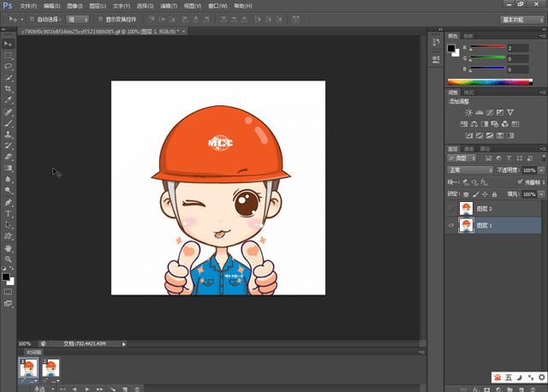Activate the Zoom tool in toolbar
The image size is (548, 392).
(x=9, y=259)
